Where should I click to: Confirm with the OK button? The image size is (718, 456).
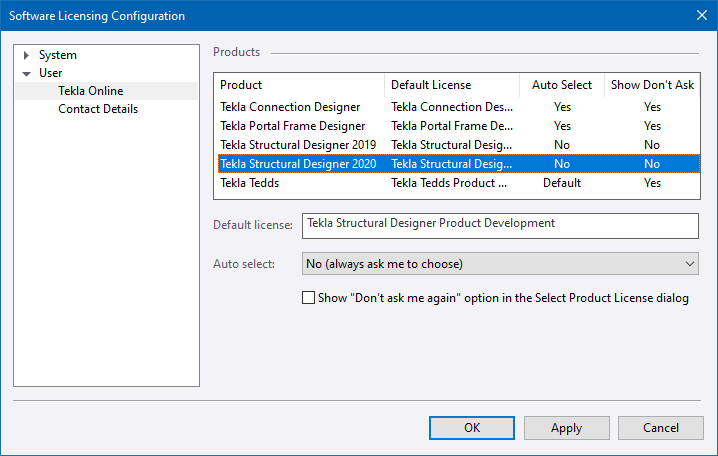(x=472, y=428)
